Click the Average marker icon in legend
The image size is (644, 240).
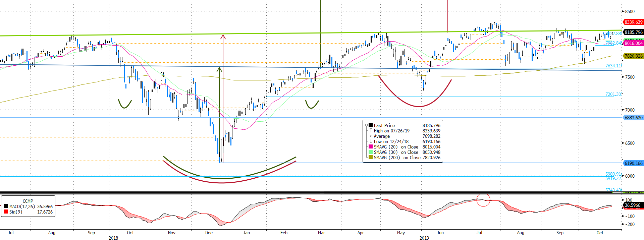[x=371, y=136]
